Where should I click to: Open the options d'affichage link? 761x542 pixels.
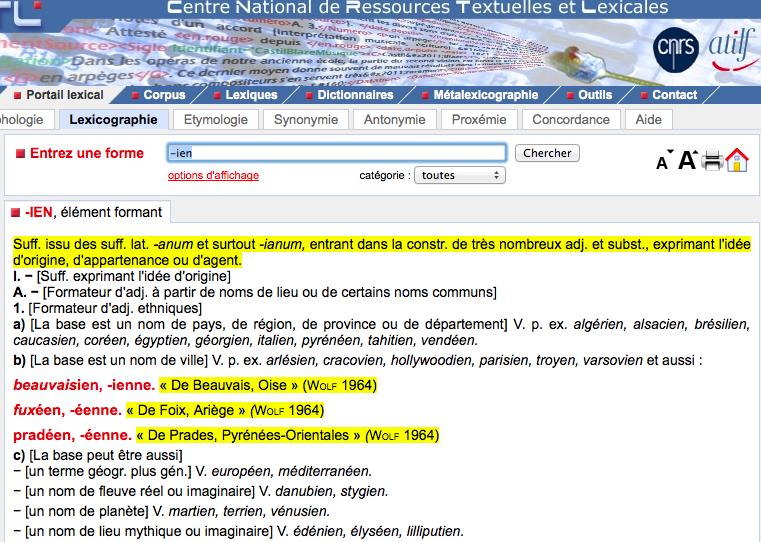tap(213, 175)
